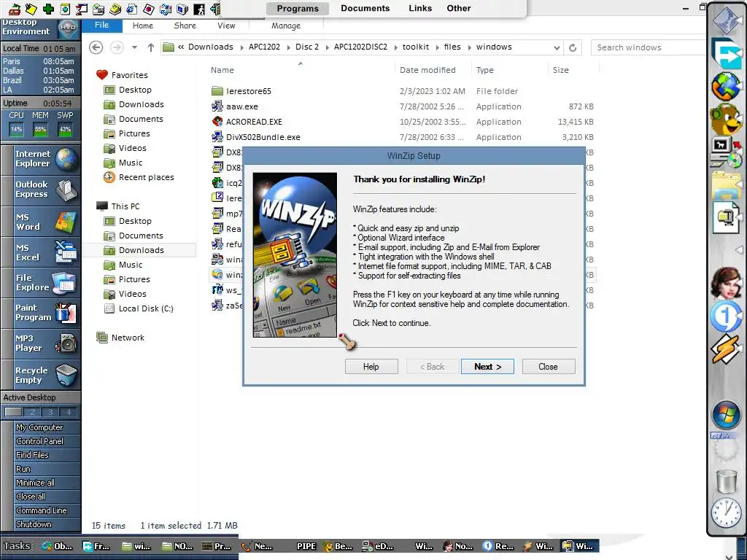The width and height of the screenshot is (747, 560).
Task: Switch to active desktop 2
Action: (32, 413)
